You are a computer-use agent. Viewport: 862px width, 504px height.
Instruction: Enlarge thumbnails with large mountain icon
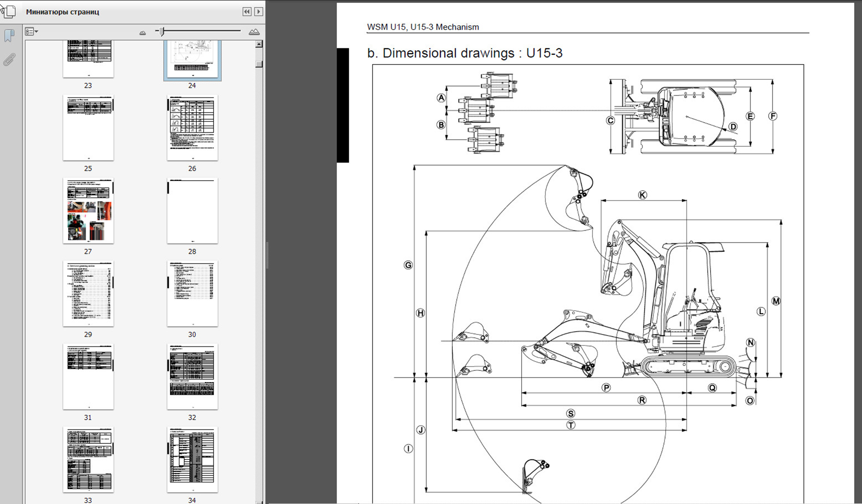pos(254,32)
